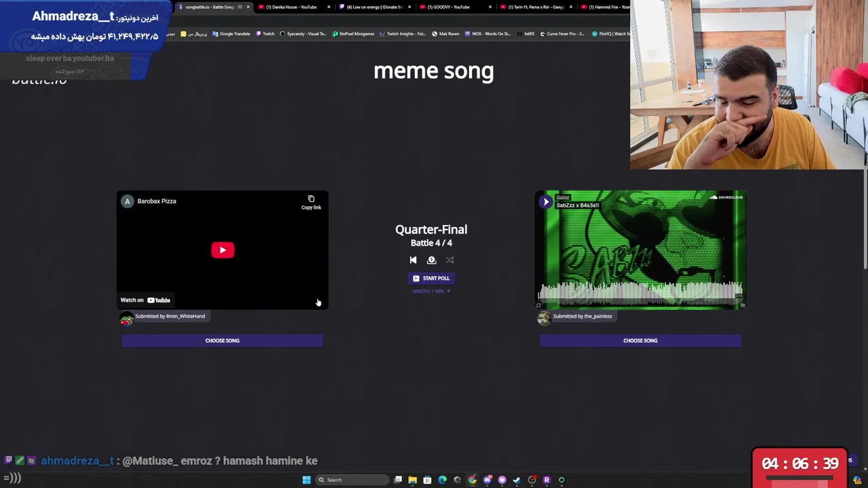Open Microsoft Edge from taskbar
The width and height of the screenshot is (868, 488).
point(442,480)
